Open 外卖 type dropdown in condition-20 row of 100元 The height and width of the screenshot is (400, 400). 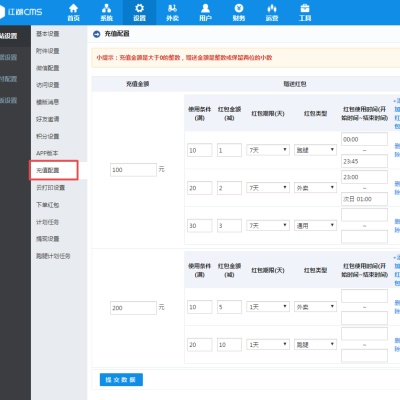(315, 188)
